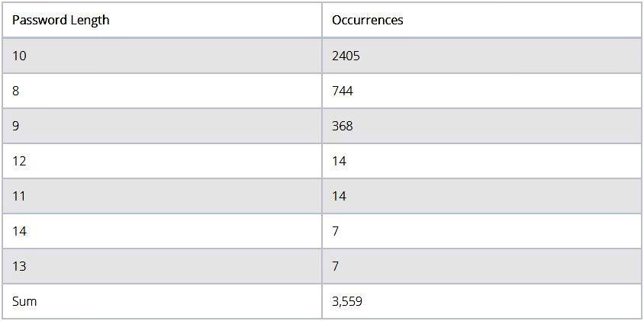The width and height of the screenshot is (644, 321).
Task: Select the password length 14 cell
Action: pos(162,231)
